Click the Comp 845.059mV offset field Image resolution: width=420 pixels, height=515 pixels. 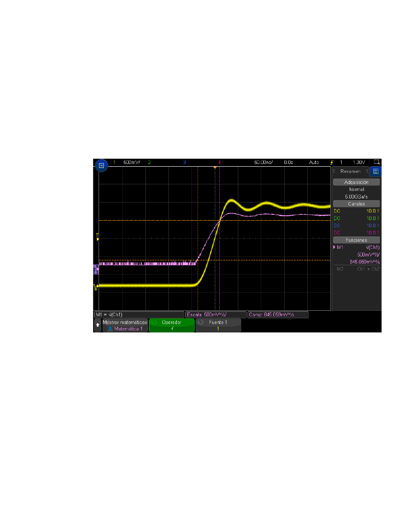tap(278, 315)
